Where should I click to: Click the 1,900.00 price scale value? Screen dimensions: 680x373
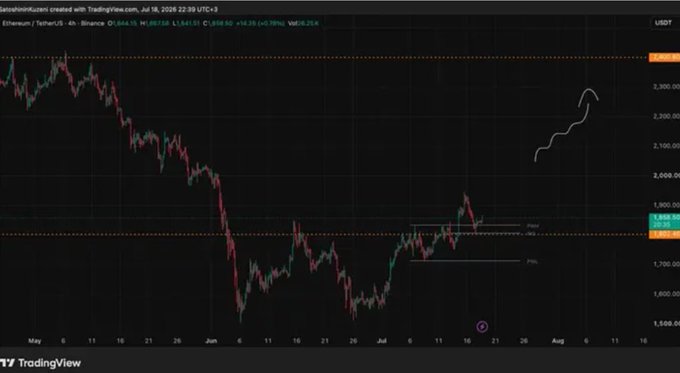pyautogui.click(x=666, y=205)
